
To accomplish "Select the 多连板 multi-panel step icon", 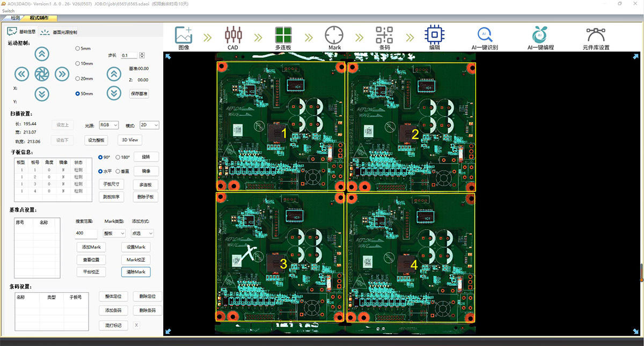I will click(x=283, y=35).
